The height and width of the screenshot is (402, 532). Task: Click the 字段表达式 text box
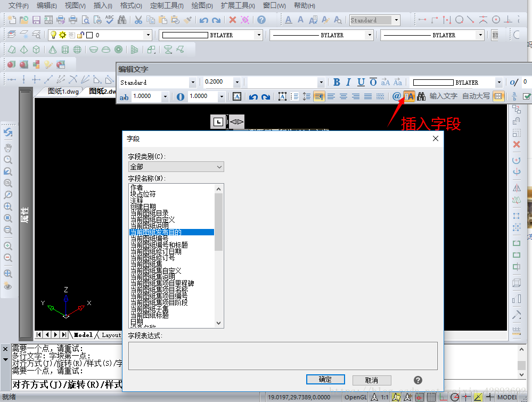[x=283, y=356]
